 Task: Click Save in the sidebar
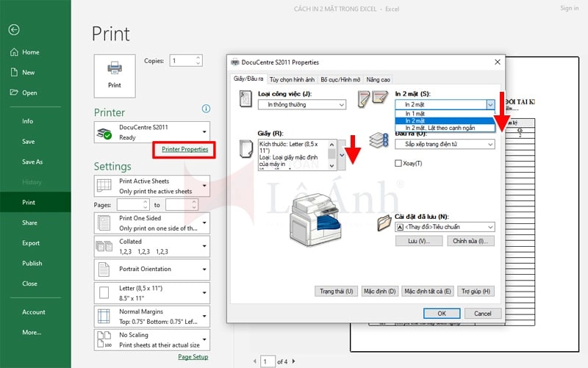click(x=28, y=141)
